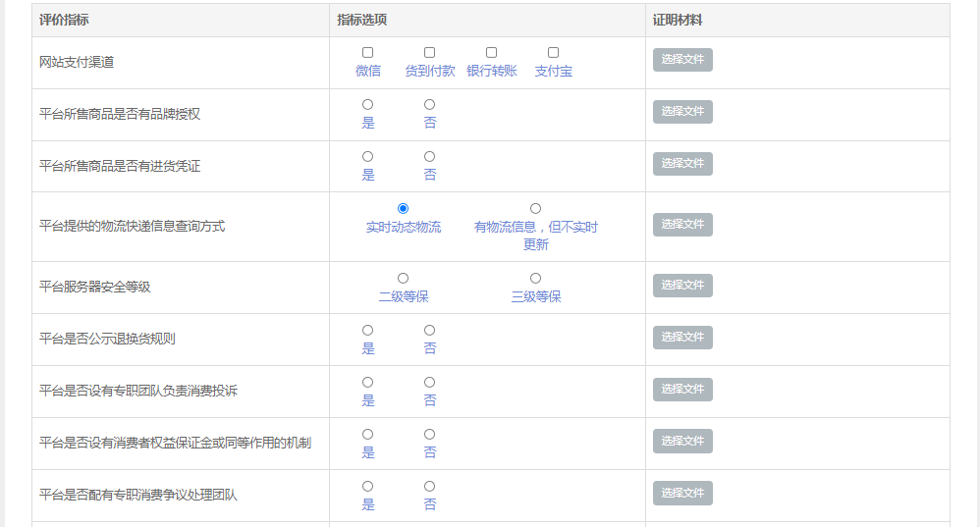The image size is (980, 527).
Task: Choose 有物流信息,但不实时更新 radio option
Action: [535, 209]
